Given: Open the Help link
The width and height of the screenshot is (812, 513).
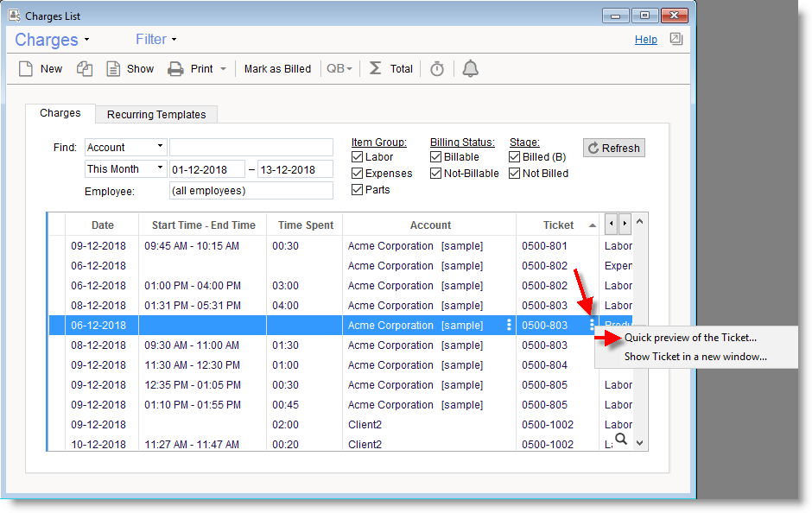Looking at the screenshot, I should tap(645, 40).
